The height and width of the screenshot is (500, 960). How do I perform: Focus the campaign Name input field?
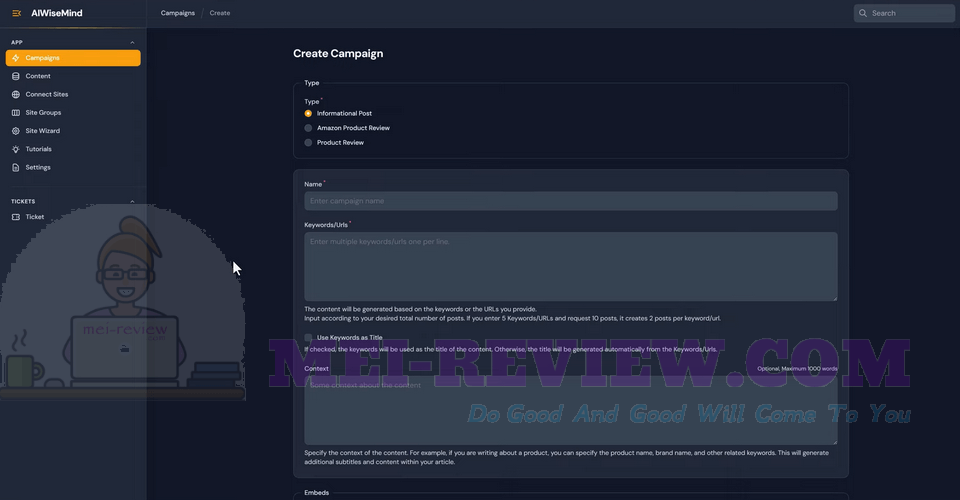[x=571, y=201]
